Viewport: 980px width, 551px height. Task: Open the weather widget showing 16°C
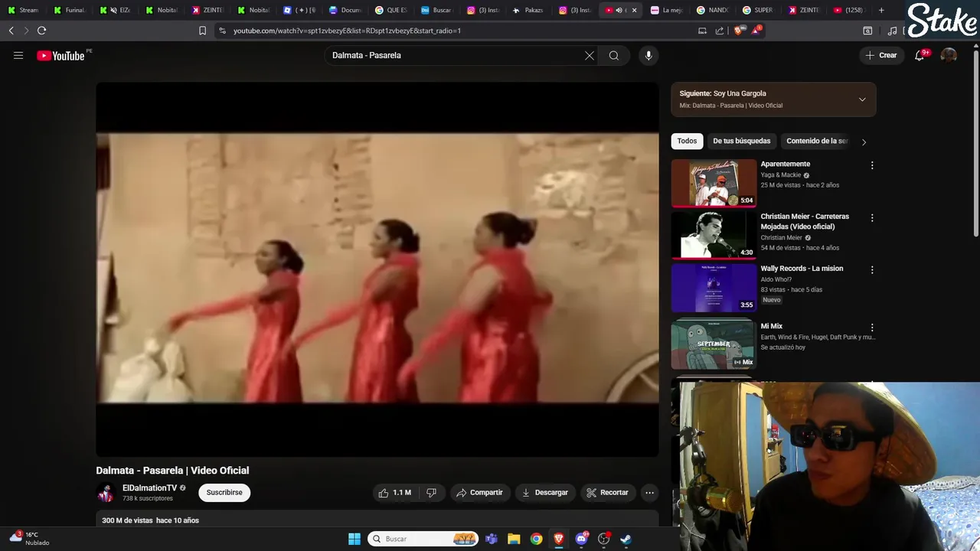point(29,539)
